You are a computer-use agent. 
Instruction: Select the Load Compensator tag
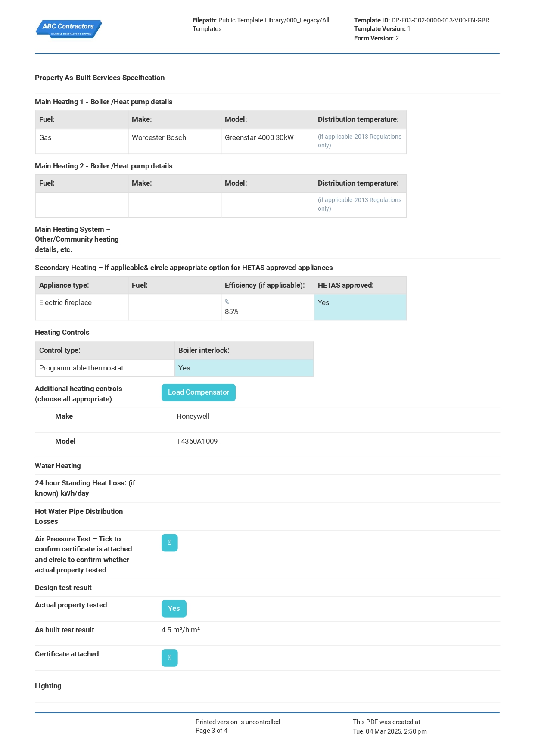pyautogui.click(x=198, y=392)
